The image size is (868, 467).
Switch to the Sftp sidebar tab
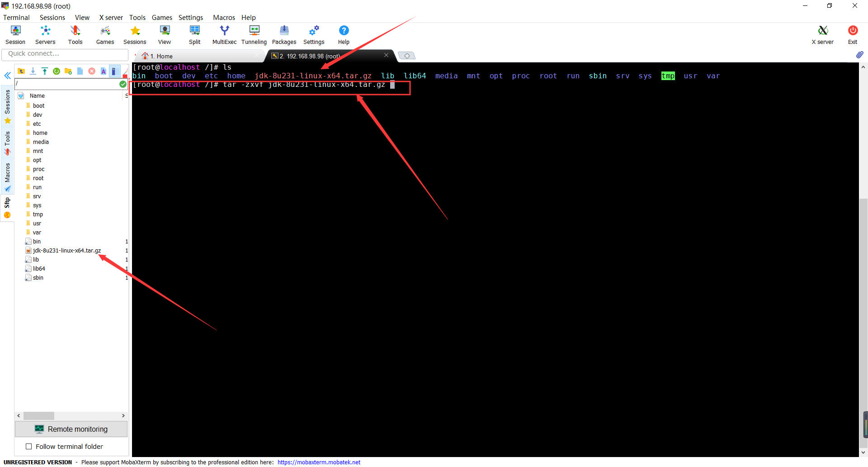click(x=7, y=205)
